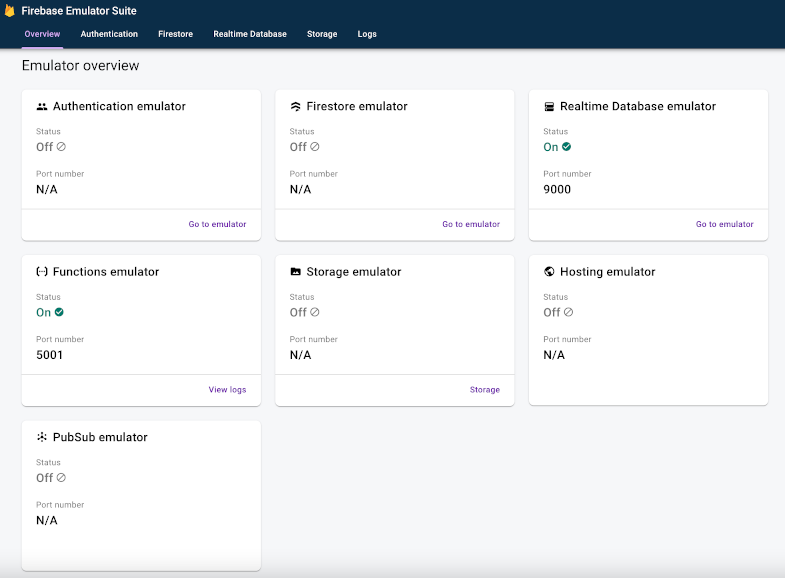Switch to the Authentication tab
Image resolution: width=785 pixels, height=578 pixels.
(109, 34)
